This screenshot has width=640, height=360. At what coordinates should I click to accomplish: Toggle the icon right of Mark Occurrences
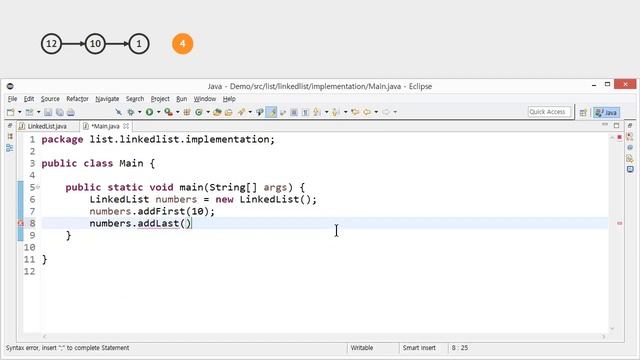tap(282, 112)
